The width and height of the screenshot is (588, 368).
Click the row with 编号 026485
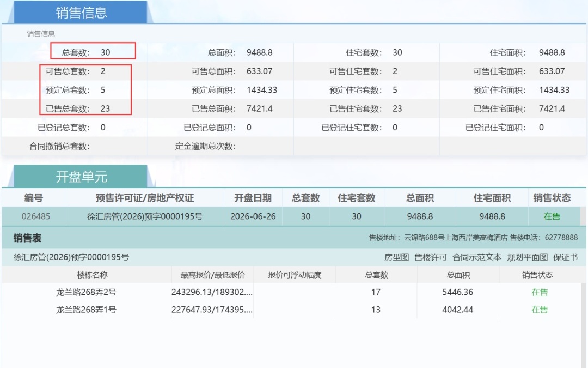[294, 216]
